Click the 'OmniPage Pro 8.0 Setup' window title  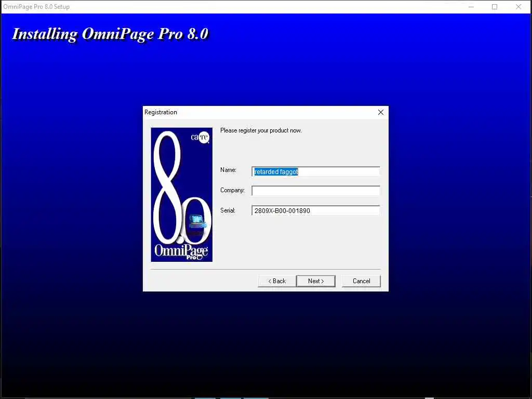36,7
